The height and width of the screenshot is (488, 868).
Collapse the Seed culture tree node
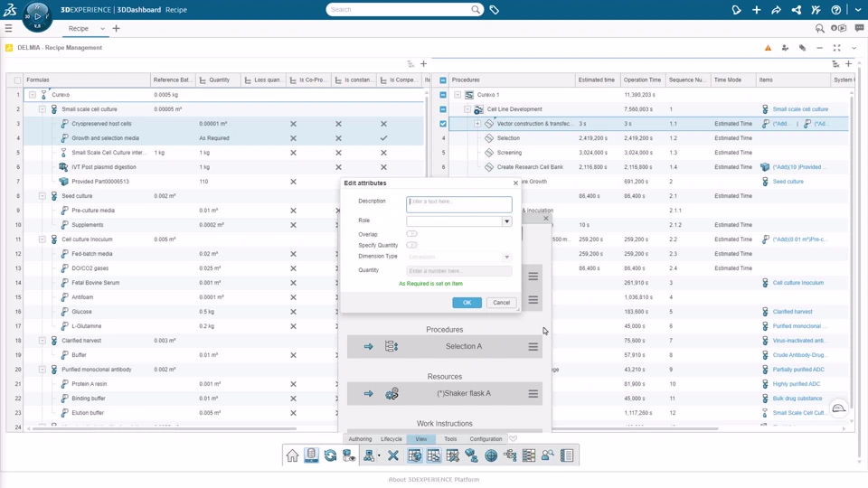tap(42, 196)
